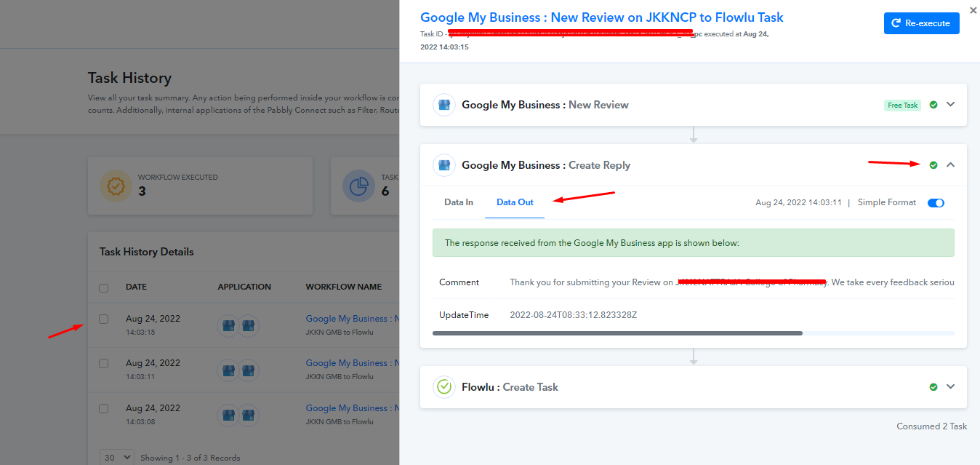980x465 pixels.
Task: Click the horizontal scrollbar under the response data
Action: click(617, 333)
